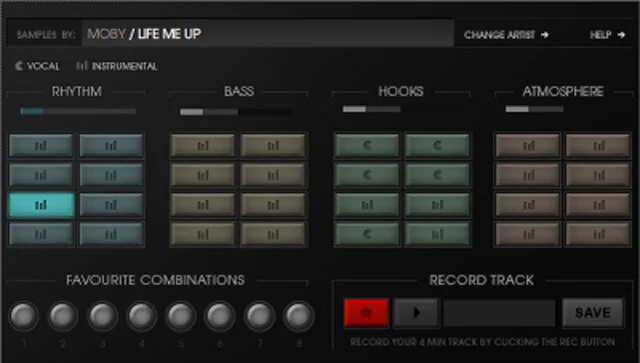Trigger Atmosphere pad in first row, left column
The width and height of the screenshot is (640, 363).
pos(528,145)
